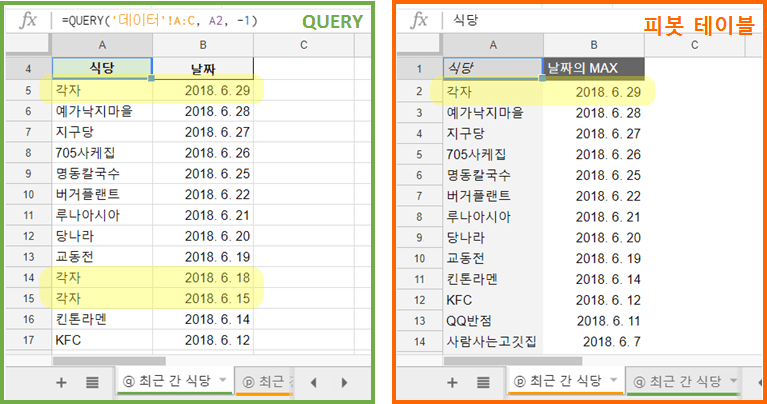Click the fx icon in the pivot table panel
The width and height of the screenshot is (767, 404).
pos(421,20)
